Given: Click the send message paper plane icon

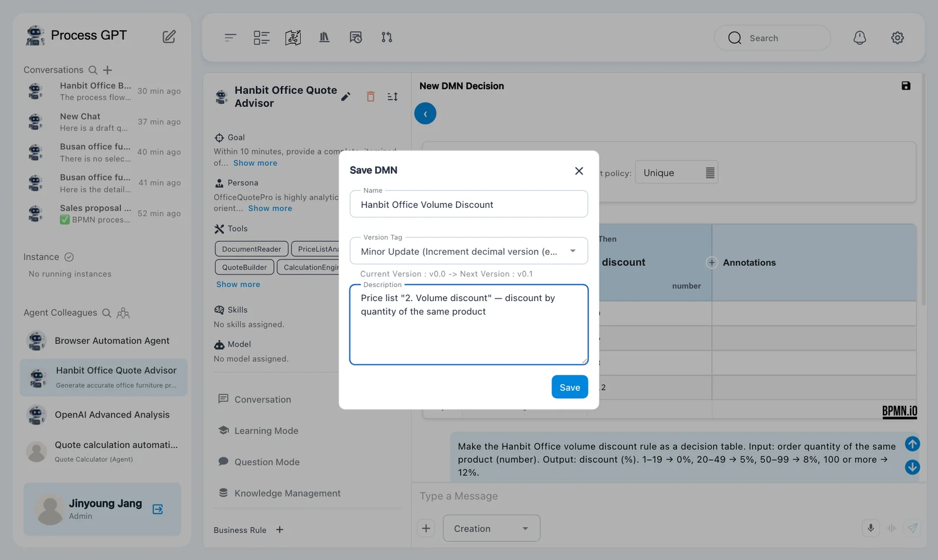Looking at the screenshot, I should click(x=912, y=528).
